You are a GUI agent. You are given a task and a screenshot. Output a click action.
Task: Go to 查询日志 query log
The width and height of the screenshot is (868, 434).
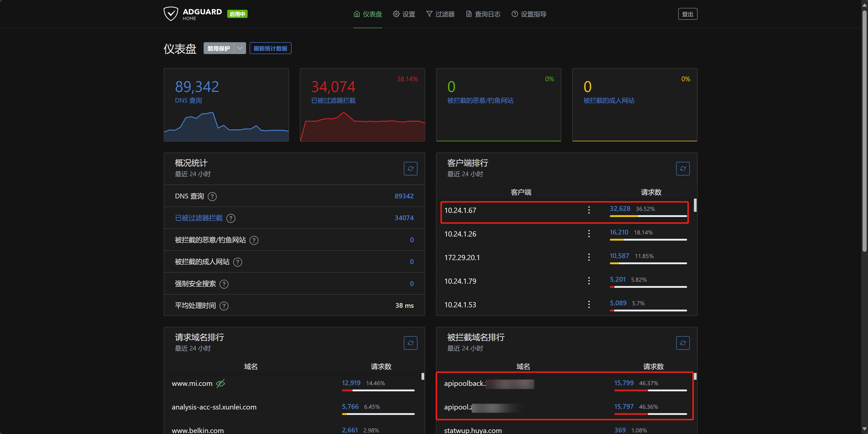483,14
